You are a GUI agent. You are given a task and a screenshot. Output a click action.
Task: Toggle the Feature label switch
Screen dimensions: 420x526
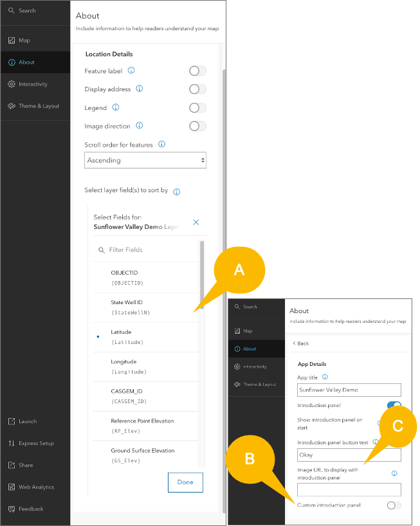(197, 71)
